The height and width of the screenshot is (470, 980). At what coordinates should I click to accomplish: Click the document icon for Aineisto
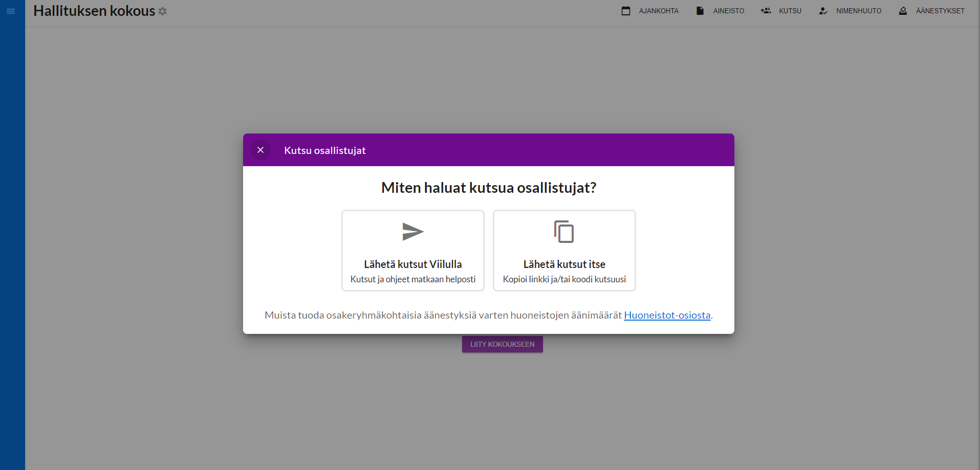click(700, 11)
